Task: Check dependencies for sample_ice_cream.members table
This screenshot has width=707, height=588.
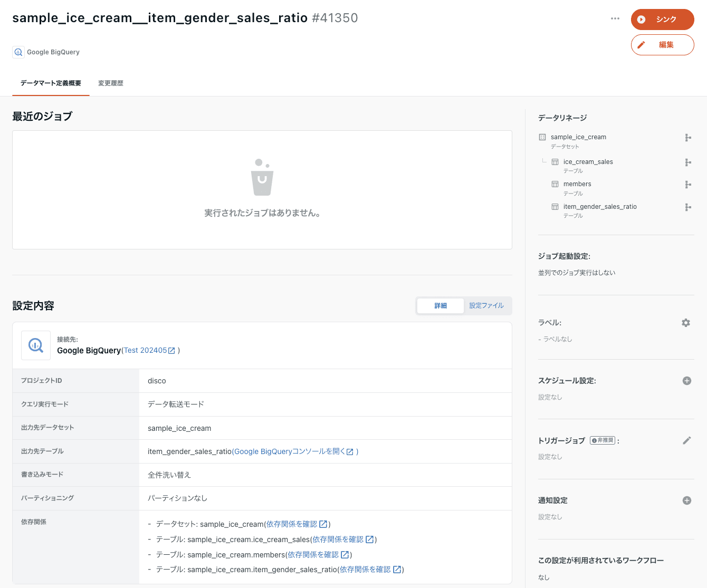Action: point(318,555)
